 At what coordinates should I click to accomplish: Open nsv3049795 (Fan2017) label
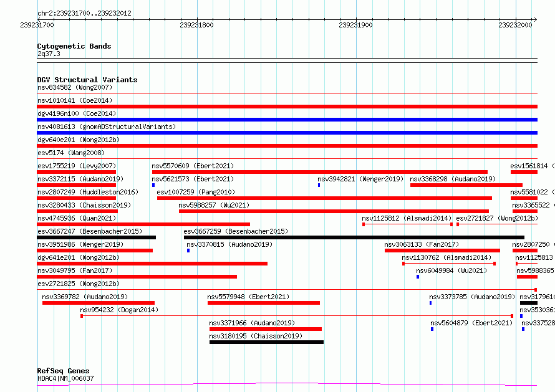[x=75, y=270]
